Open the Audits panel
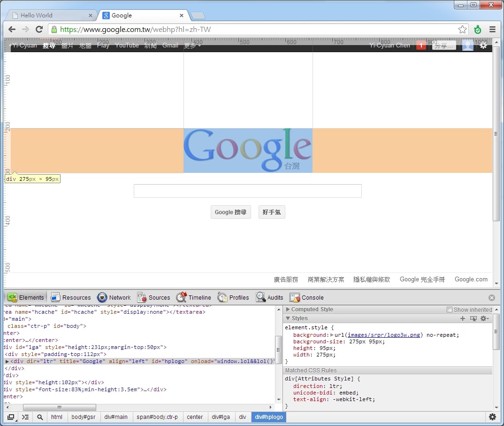This screenshot has width=504, height=426. pyautogui.click(x=269, y=297)
